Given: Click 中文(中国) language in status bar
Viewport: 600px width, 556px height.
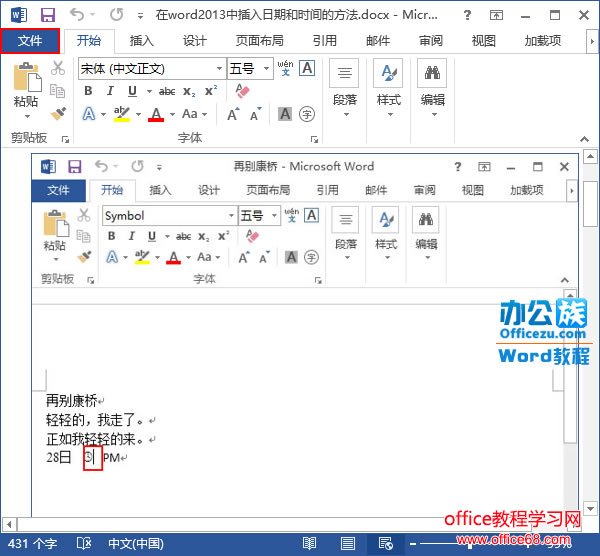Looking at the screenshot, I should coord(136,544).
